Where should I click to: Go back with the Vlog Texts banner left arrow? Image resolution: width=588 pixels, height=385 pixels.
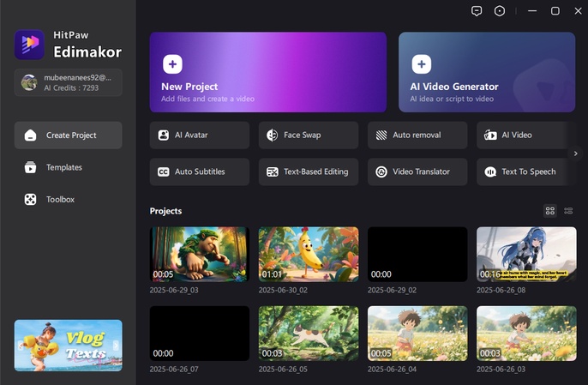[x=21, y=346]
